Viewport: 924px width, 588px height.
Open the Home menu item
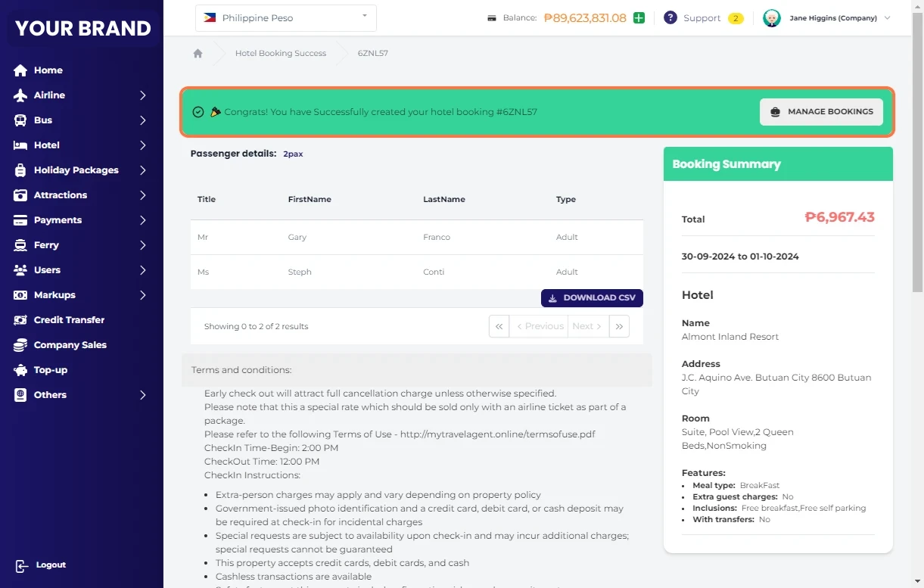[x=48, y=70]
